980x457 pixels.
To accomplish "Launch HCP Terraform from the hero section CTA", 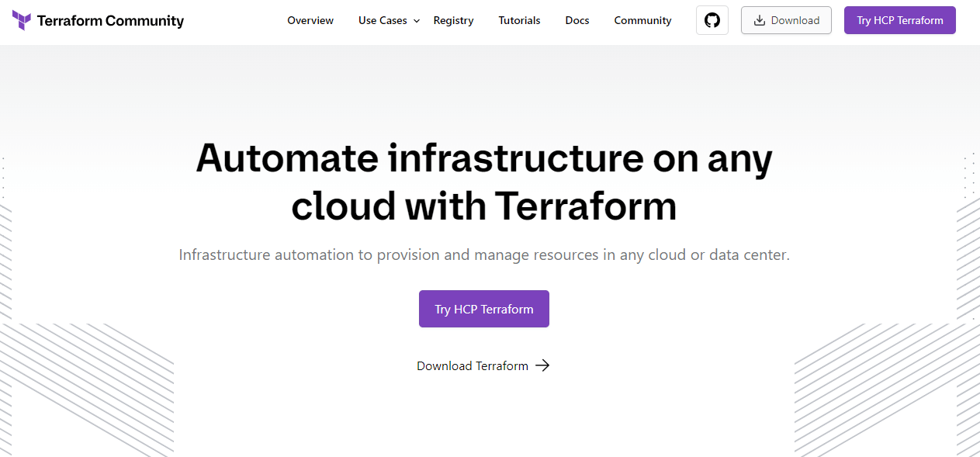I will click(x=483, y=308).
